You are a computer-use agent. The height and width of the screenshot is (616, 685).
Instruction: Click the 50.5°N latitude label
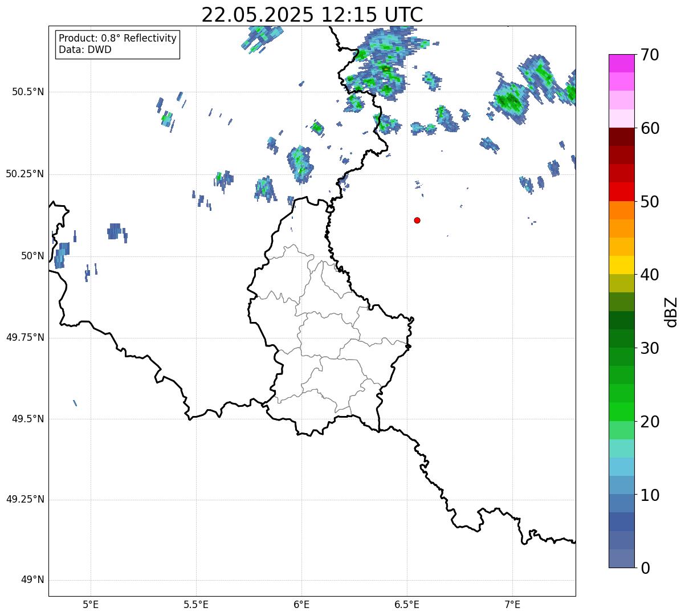point(28,92)
